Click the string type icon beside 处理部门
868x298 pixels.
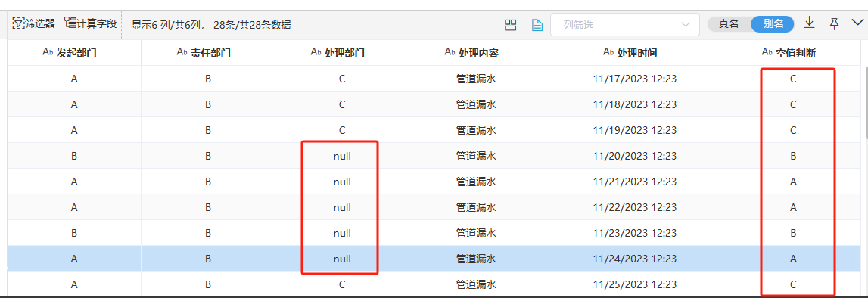[x=316, y=52]
